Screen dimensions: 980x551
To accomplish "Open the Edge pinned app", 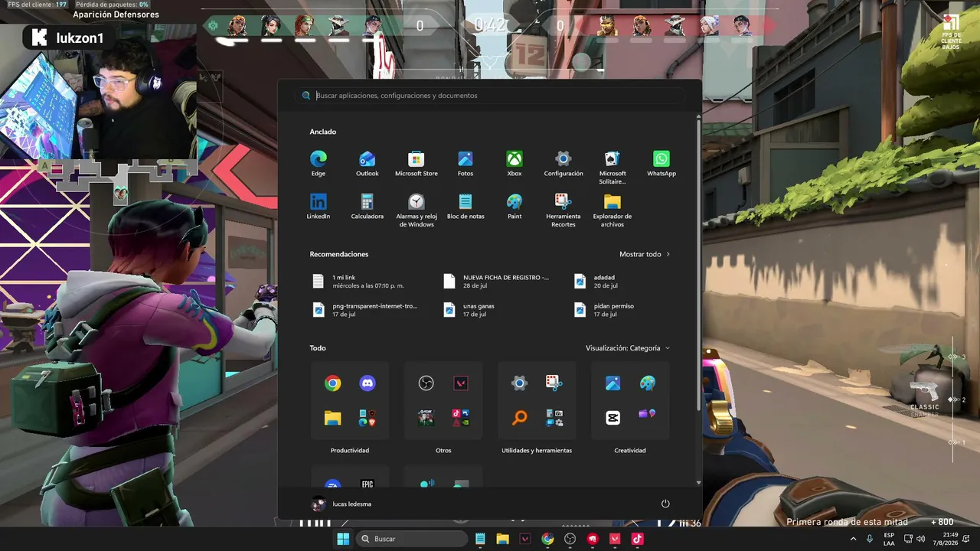I will [318, 163].
